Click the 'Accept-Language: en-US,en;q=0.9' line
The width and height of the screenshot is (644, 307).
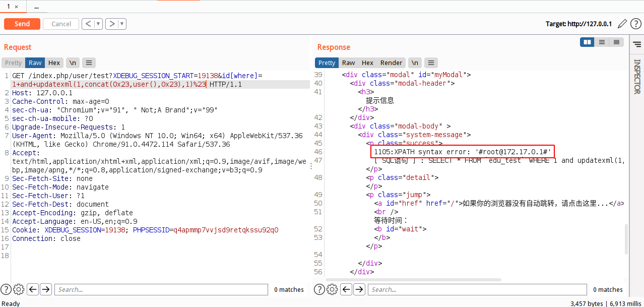pos(75,221)
